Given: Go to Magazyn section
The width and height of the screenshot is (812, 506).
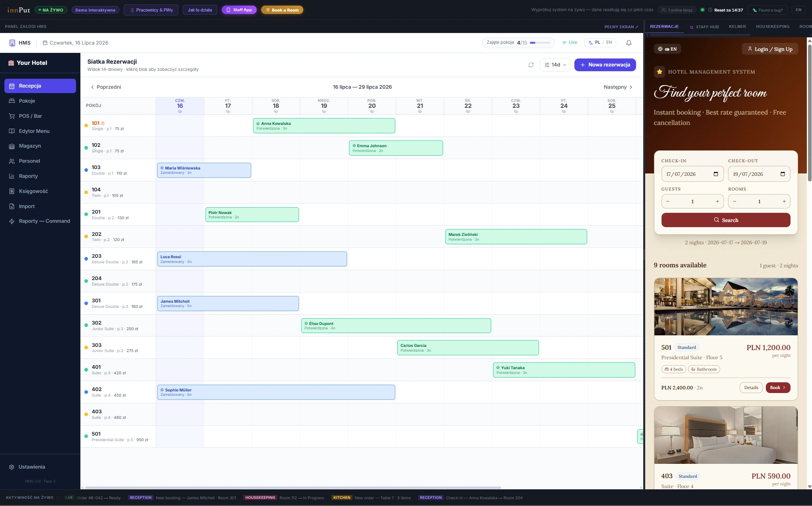Looking at the screenshot, I should tap(40, 146).
